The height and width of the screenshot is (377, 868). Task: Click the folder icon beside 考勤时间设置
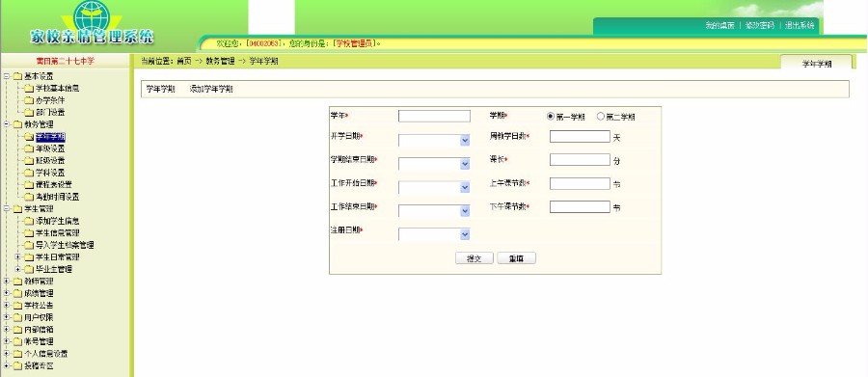pos(29,197)
